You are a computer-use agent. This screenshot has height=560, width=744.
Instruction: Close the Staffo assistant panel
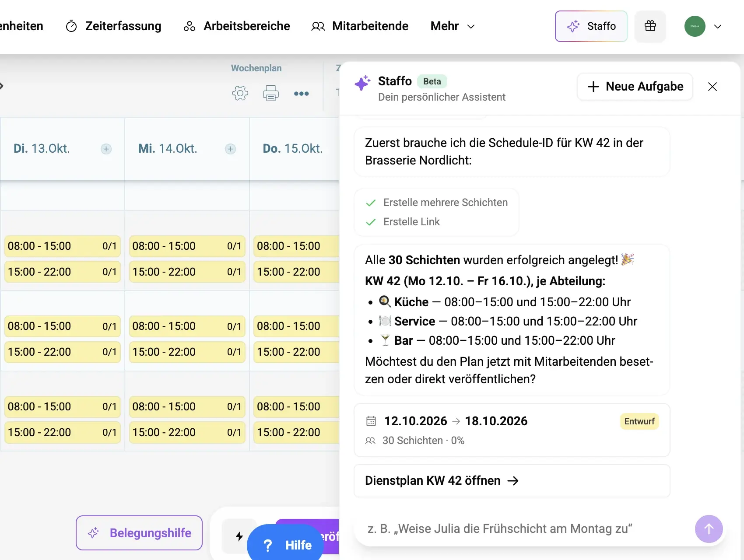(712, 87)
